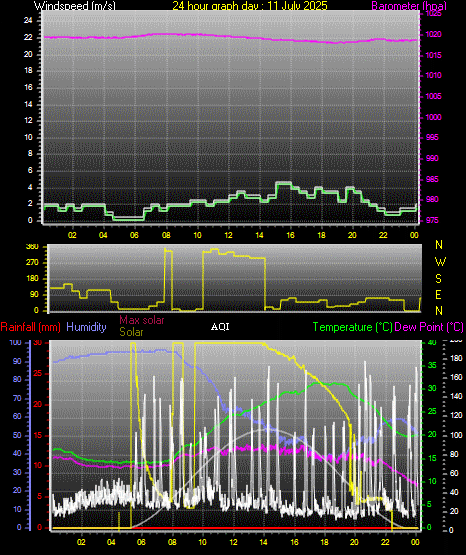466x555 pixels.
Task: Click the 'S' wind direction compass label
Action: [438, 279]
